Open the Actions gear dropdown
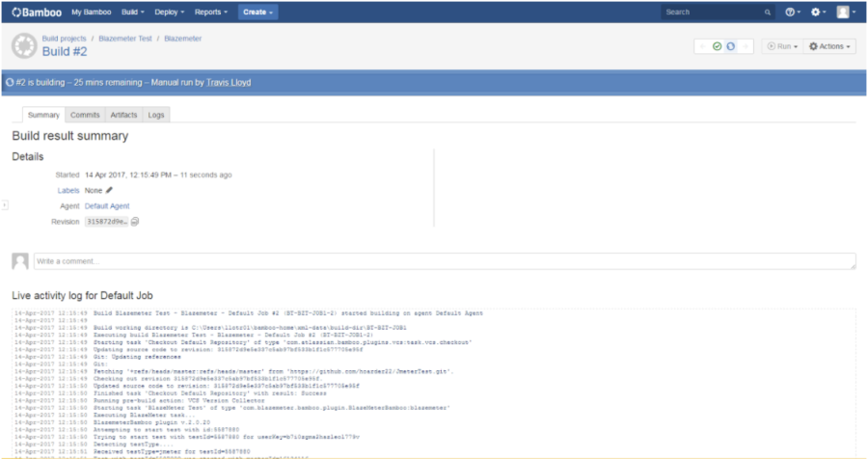The image size is (868, 459). click(x=829, y=46)
